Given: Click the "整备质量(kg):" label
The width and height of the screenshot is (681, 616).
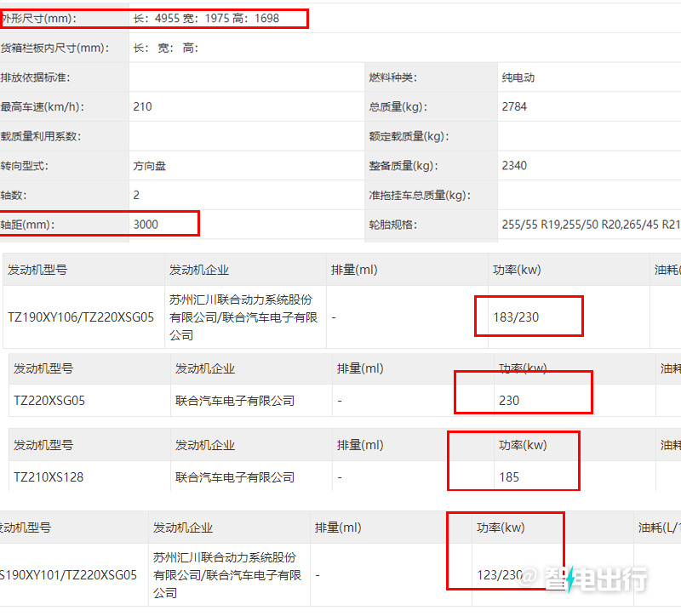Looking at the screenshot, I should [x=403, y=166].
